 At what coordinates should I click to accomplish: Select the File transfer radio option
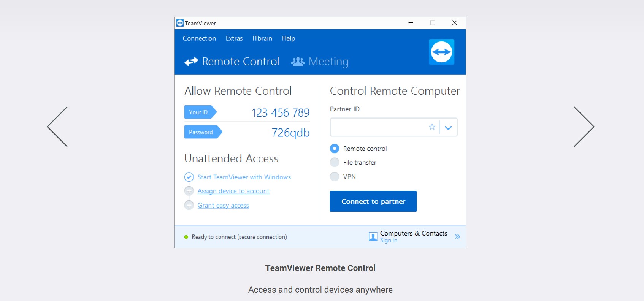[335, 163]
